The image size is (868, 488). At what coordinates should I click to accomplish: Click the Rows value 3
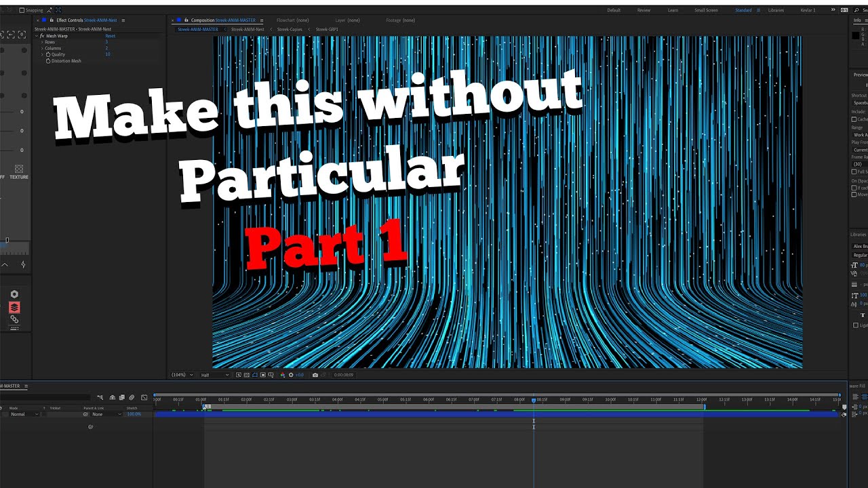106,42
